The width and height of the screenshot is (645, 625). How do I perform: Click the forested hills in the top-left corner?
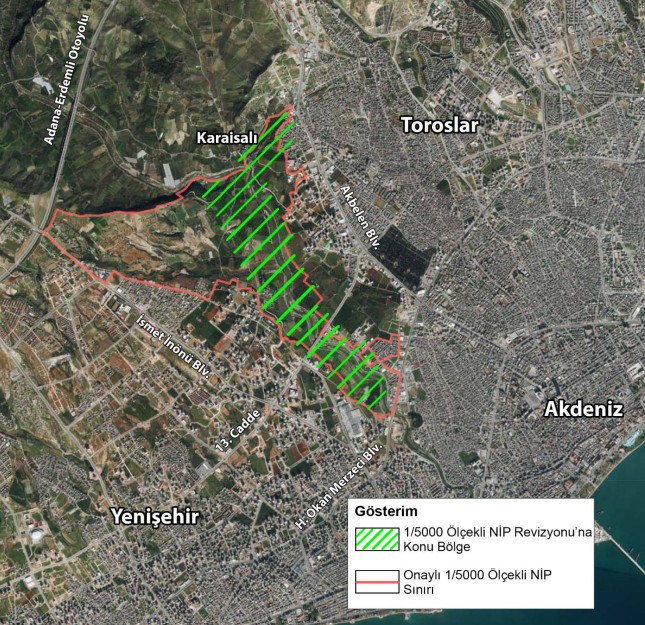coord(40,40)
